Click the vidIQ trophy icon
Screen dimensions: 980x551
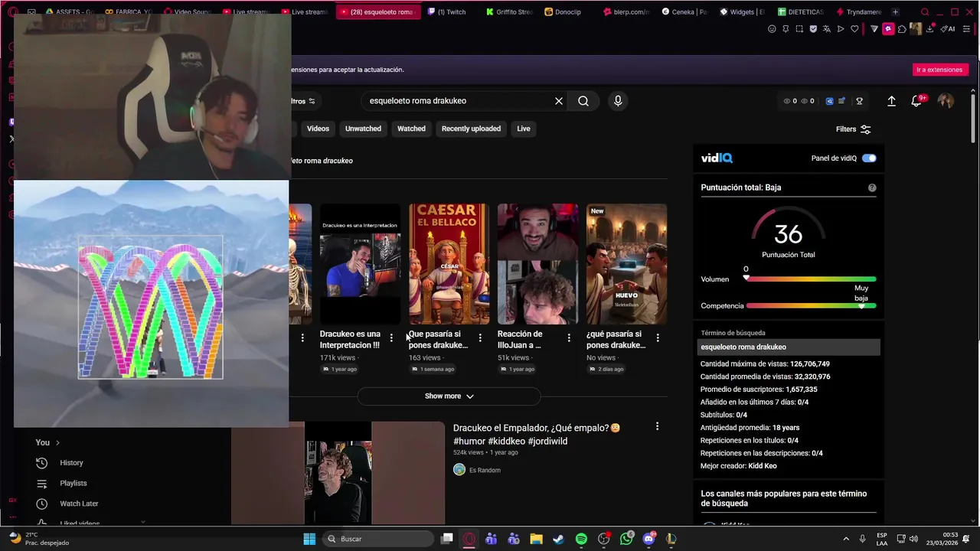(859, 101)
